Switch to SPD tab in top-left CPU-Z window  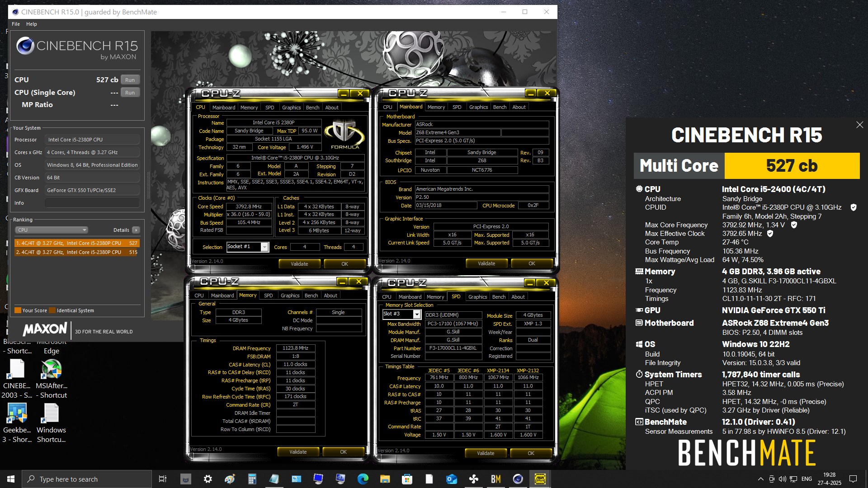click(x=269, y=108)
